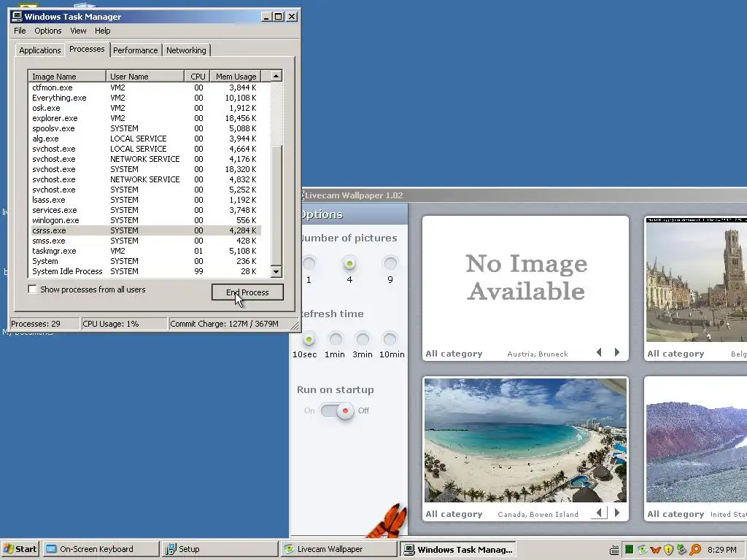
Task: Switch to On-Screen Keyboard taskbar button
Action: [101, 549]
